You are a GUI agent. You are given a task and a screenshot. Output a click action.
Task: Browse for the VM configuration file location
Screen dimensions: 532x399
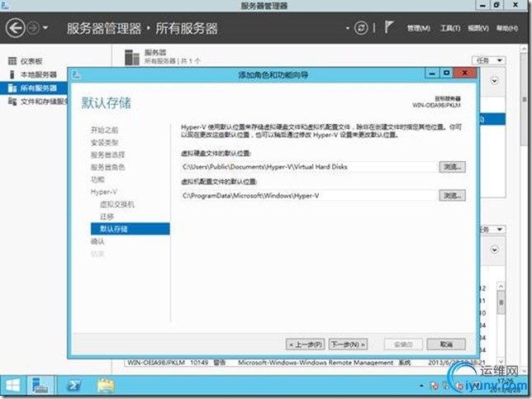(x=452, y=196)
